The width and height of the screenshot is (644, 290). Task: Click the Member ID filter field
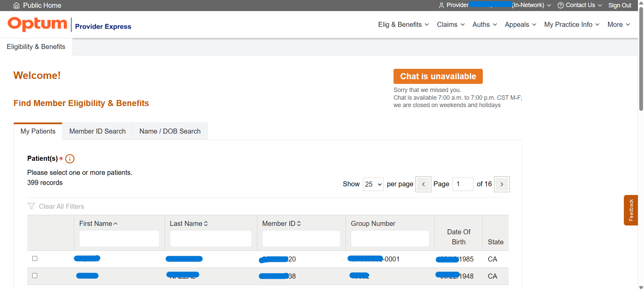pos(301,239)
